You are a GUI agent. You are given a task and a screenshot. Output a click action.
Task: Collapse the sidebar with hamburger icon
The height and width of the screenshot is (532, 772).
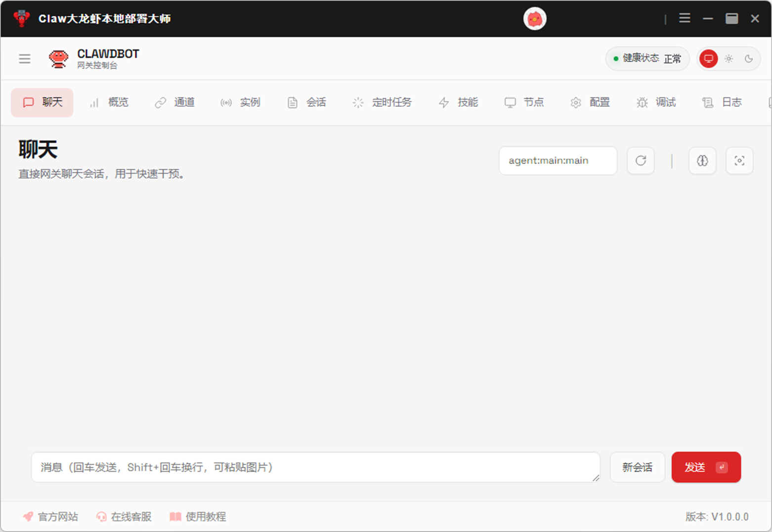tap(25, 59)
